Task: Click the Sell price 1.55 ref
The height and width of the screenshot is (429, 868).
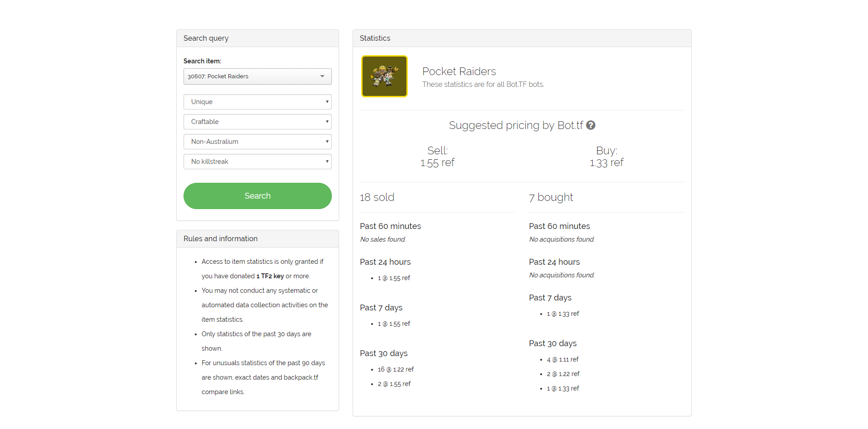Action: pos(437,163)
